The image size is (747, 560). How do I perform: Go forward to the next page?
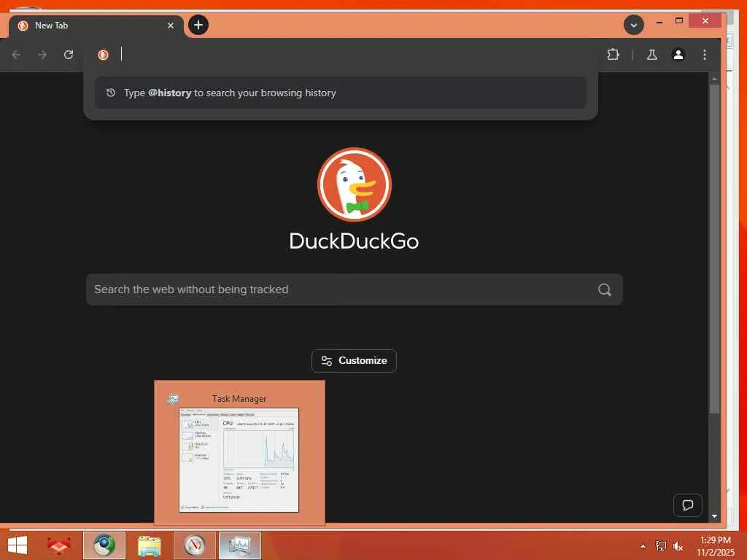click(42, 55)
